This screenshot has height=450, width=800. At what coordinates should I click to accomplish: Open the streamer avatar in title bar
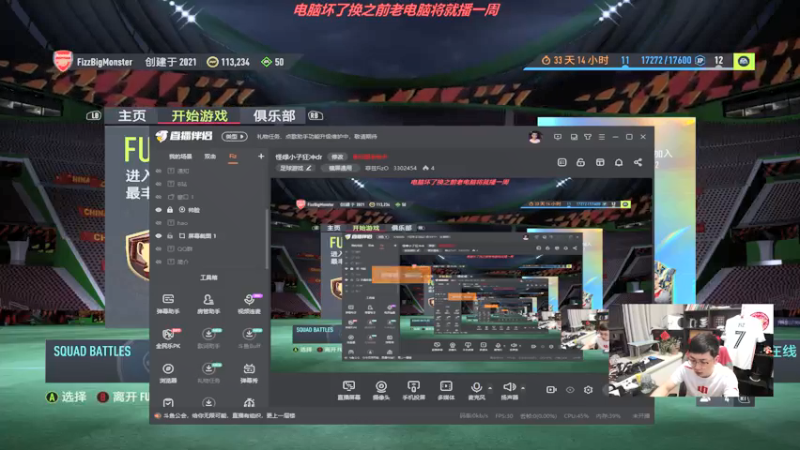pyautogui.click(x=535, y=137)
